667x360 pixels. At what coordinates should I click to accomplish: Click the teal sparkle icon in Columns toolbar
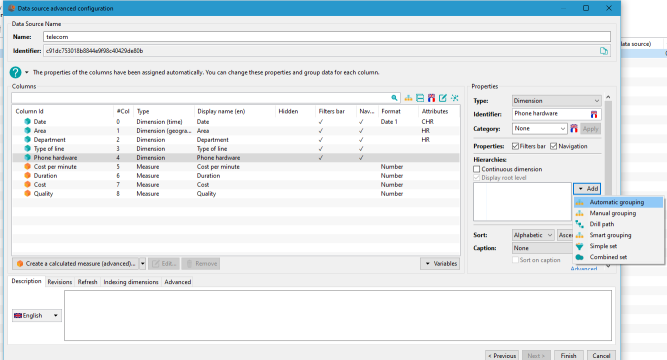click(x=455, y=98)
